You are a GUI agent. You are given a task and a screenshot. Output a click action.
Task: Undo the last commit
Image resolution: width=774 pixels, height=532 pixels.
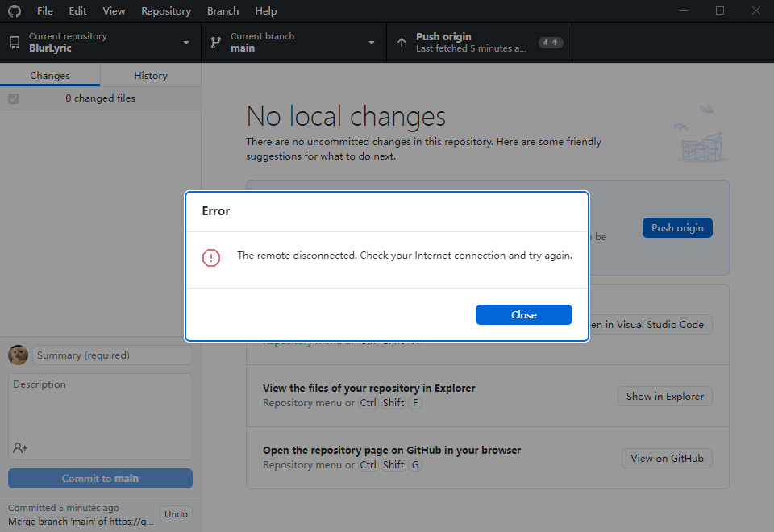176,513
